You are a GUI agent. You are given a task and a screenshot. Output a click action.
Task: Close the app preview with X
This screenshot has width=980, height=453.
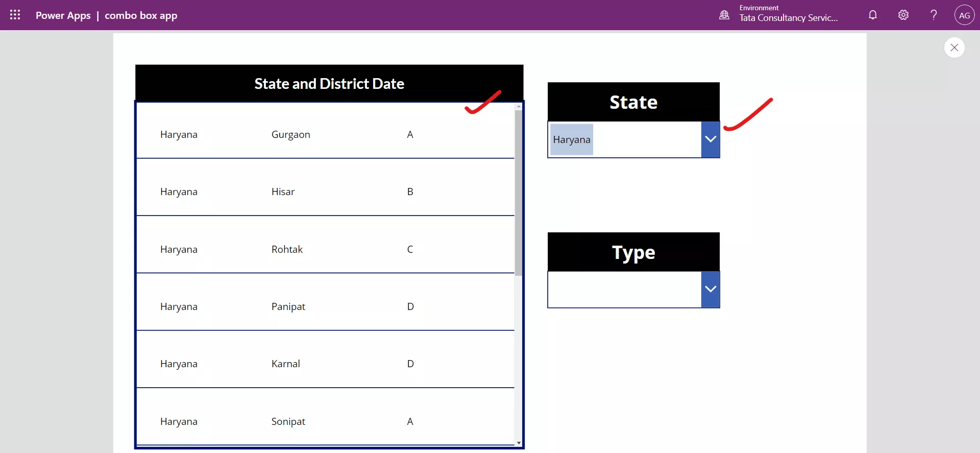point(954,47)
